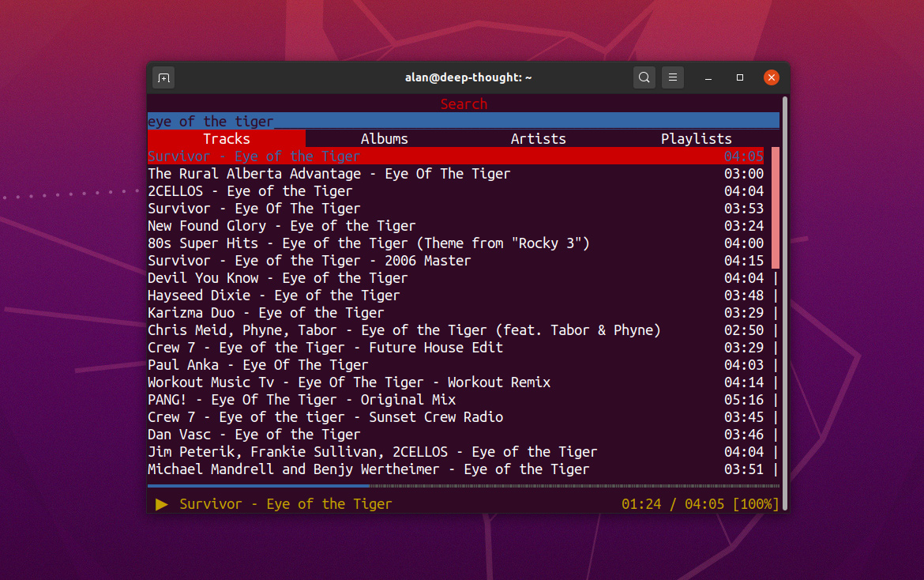Switch to the Albums tab
This screenshot has height=580, width=924.
tap(385, 138)
